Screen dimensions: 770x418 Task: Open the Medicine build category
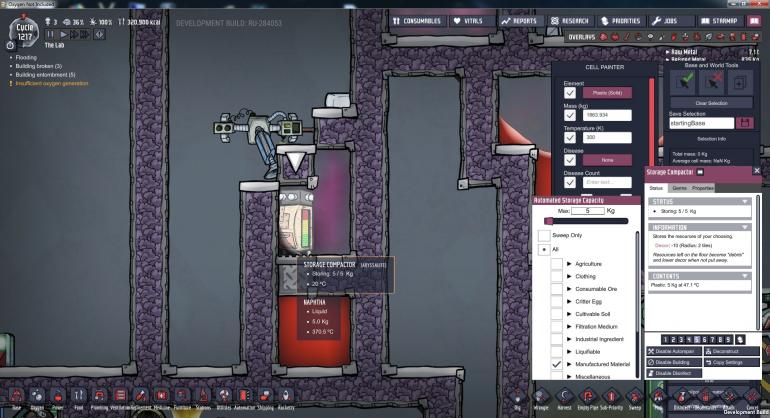pyautogui.click(x=162, y=396)
